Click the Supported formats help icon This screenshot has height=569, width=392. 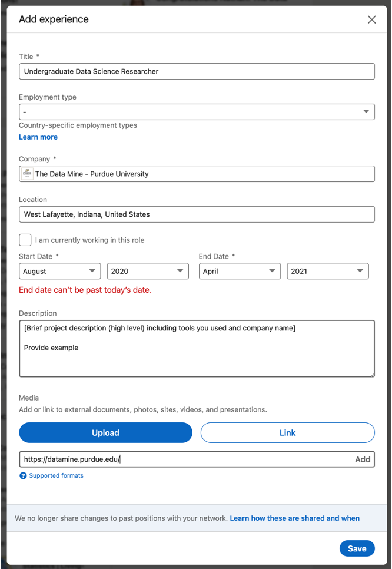pyautogui.click(x=23, y=476)
